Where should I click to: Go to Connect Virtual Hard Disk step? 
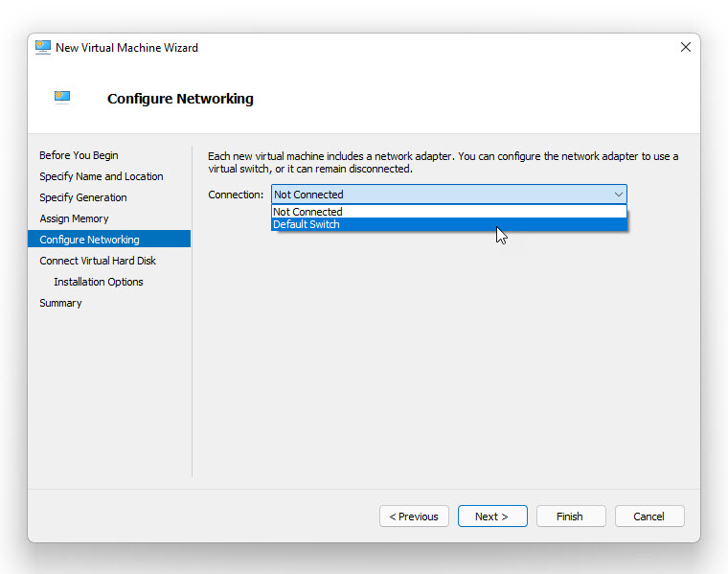98,261
